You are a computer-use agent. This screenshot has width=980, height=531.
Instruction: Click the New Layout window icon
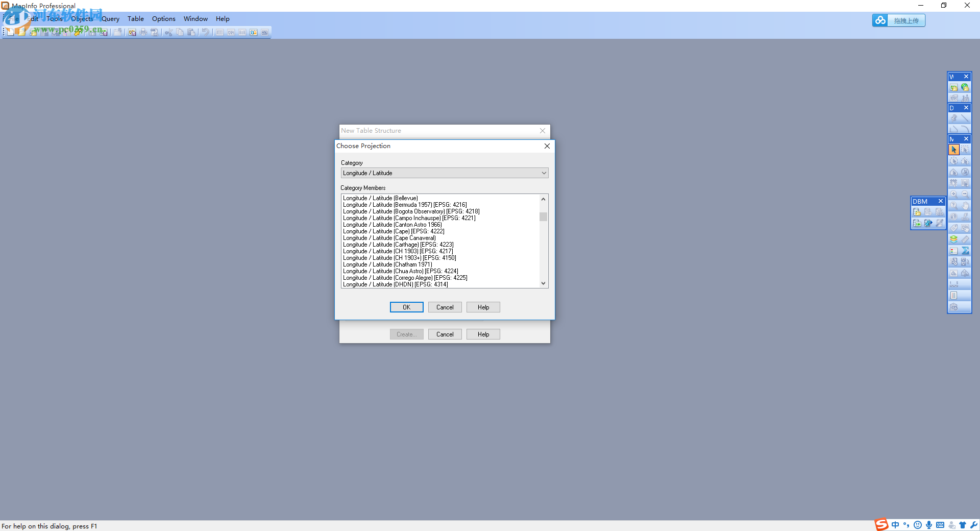point(253,32)
